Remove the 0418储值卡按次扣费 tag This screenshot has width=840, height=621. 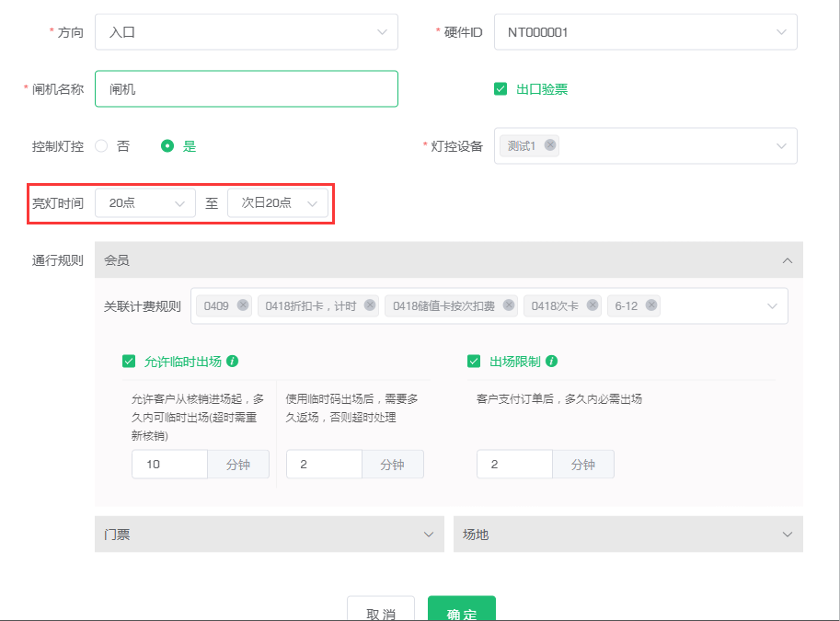click(x=511, y=305)
